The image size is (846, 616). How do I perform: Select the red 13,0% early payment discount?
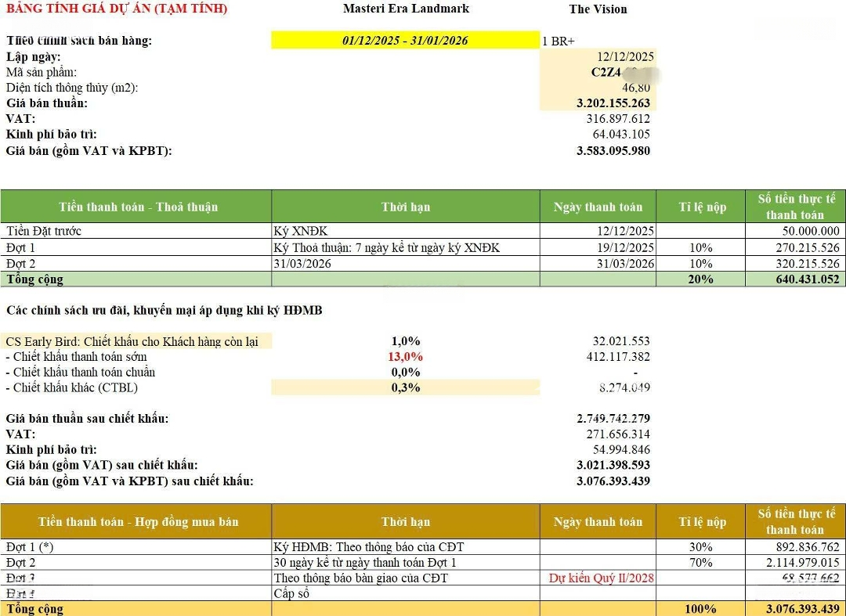coord(406,357)
